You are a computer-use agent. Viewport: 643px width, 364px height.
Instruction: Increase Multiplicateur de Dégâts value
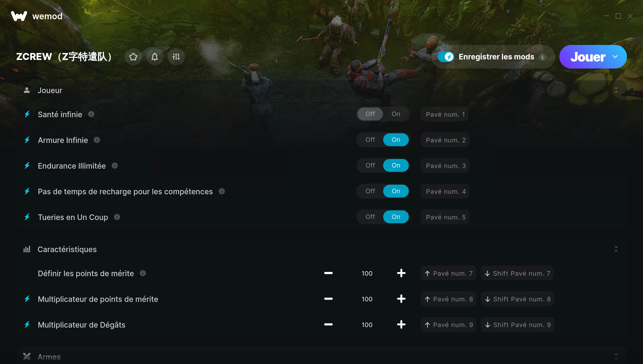coord(401,325)
